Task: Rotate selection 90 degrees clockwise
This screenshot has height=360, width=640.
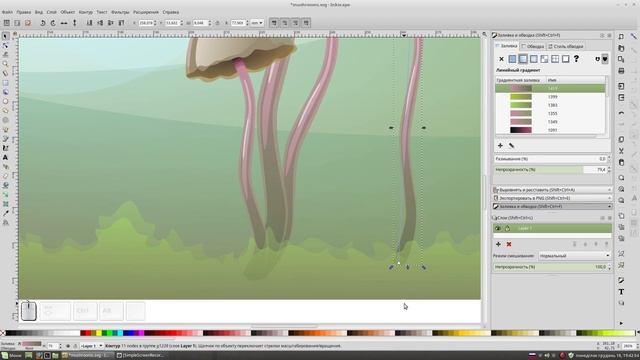Action: pyautogui.click(x=53, y=23)
